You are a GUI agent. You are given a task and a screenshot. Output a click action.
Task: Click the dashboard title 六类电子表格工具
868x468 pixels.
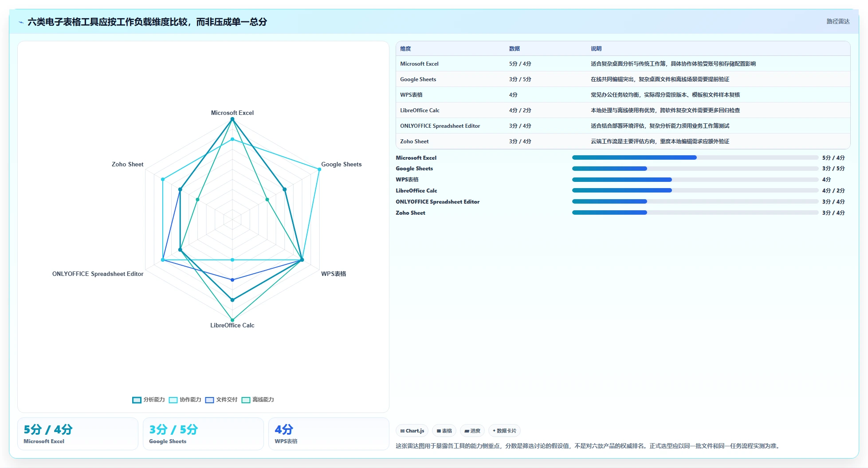pyautogui.click(x=147, y=22)
